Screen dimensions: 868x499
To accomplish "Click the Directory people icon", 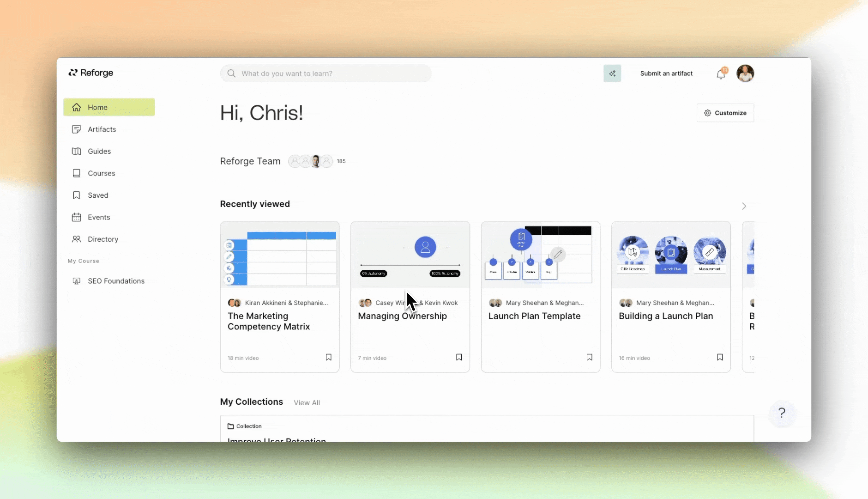I will click(x=77, y=239).
